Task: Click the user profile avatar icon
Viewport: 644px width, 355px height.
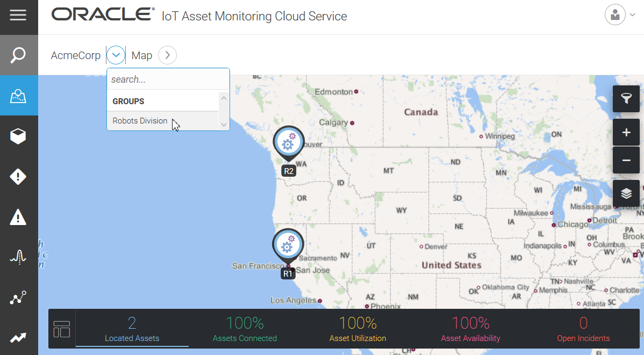Action: (x=615, y=15)
